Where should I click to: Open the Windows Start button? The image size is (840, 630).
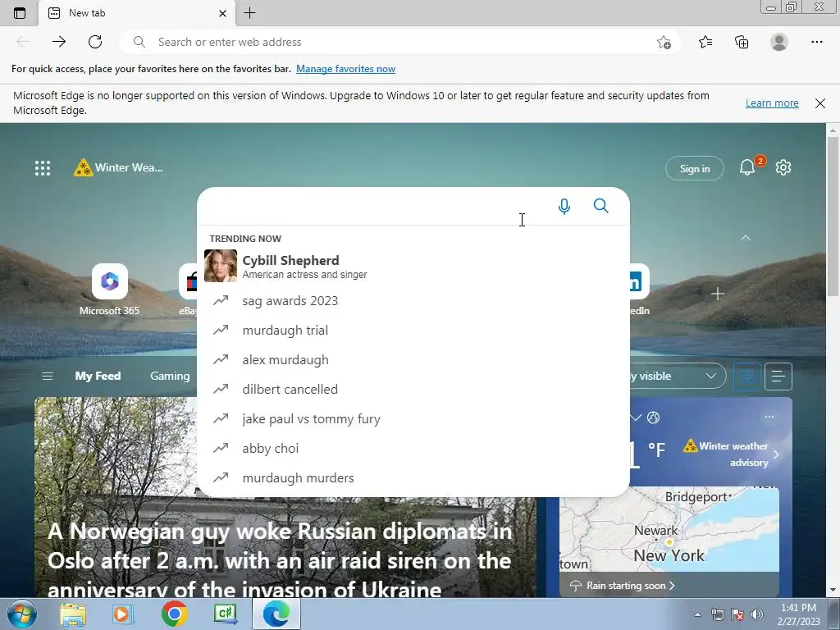[21, 614]
